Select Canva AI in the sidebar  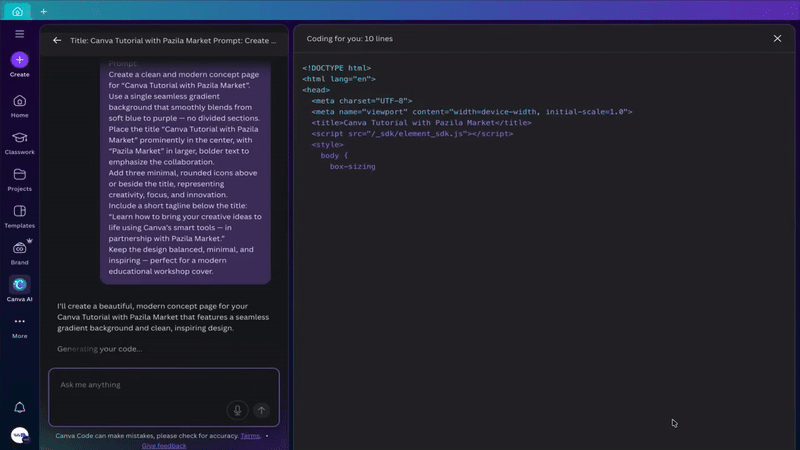[19, 285]
